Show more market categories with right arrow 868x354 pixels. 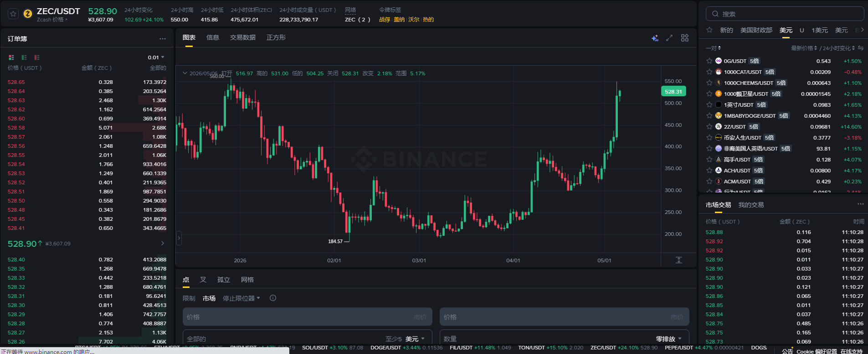pyautogui.click(x=862, y=30)
